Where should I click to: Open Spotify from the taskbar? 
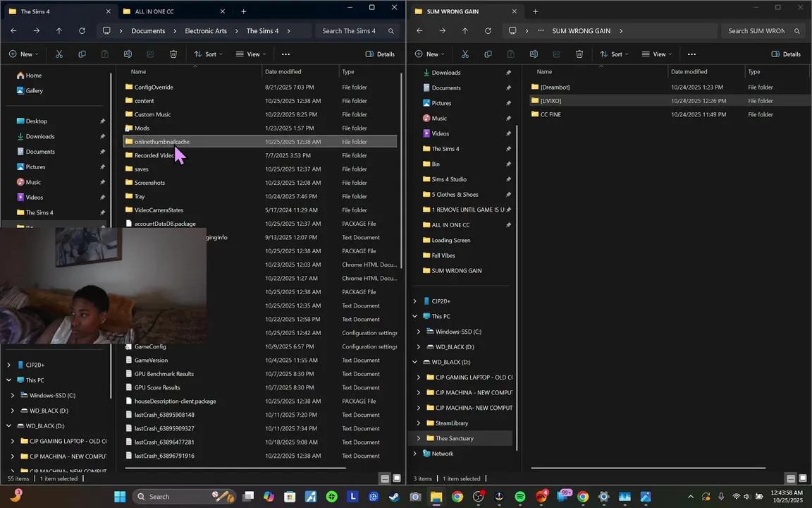520,497
